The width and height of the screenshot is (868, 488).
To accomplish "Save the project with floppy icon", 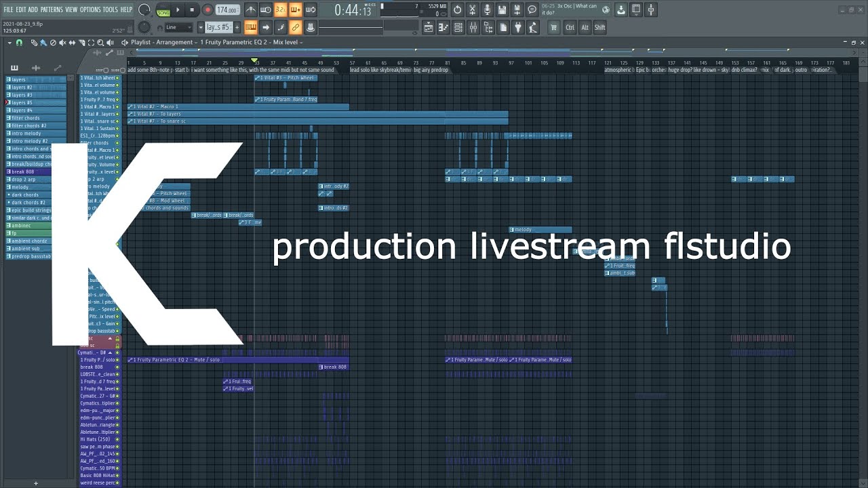I will pos(502,9).
